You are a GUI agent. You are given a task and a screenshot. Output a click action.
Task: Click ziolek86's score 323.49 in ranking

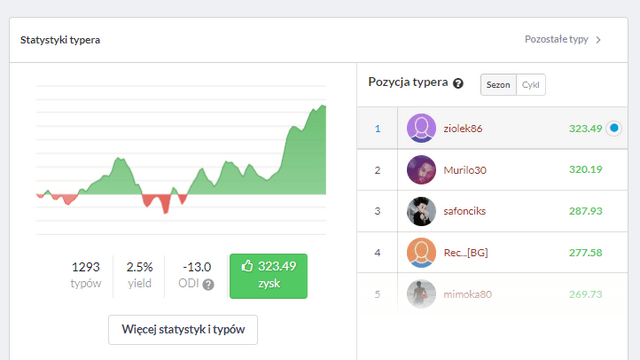(585, 129)
